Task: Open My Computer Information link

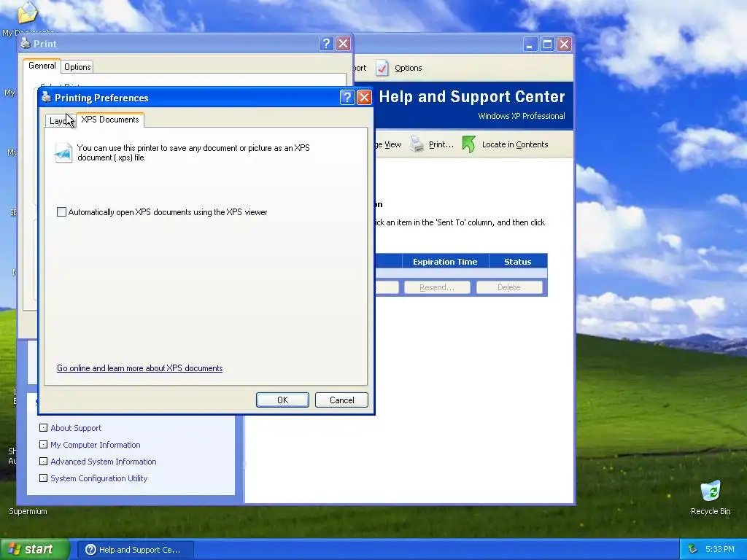Action: click(96, 445)
